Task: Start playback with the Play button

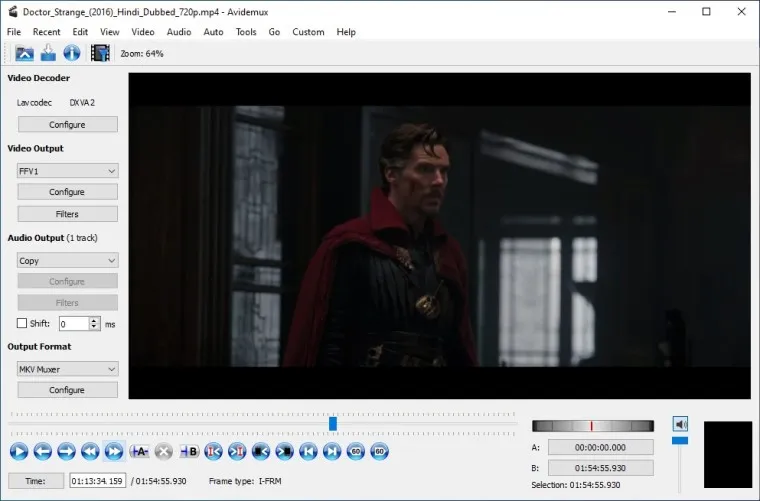Action: coord(19,452)
